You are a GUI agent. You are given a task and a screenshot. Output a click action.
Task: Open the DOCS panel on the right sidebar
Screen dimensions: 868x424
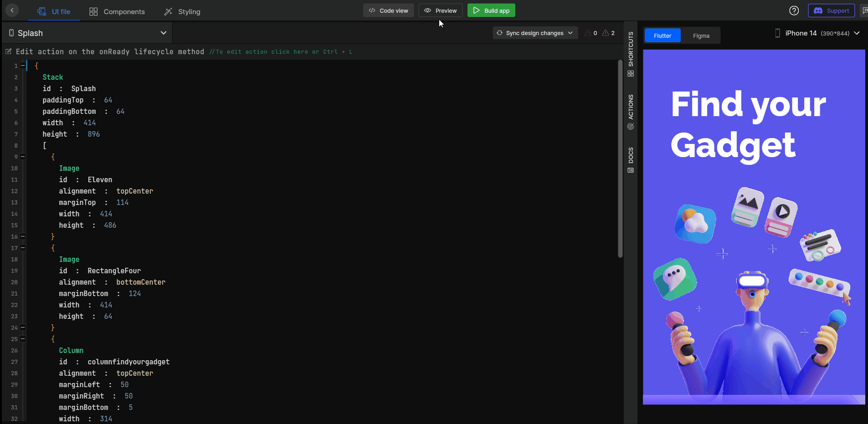(x=631, y=159)
